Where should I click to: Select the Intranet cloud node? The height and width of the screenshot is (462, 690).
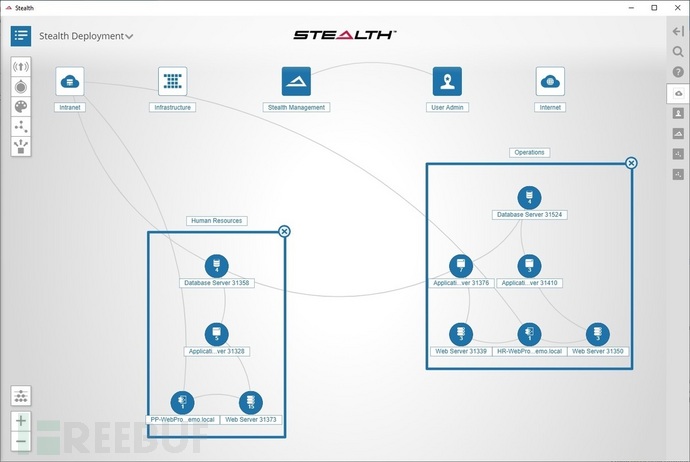click(70, 81)
